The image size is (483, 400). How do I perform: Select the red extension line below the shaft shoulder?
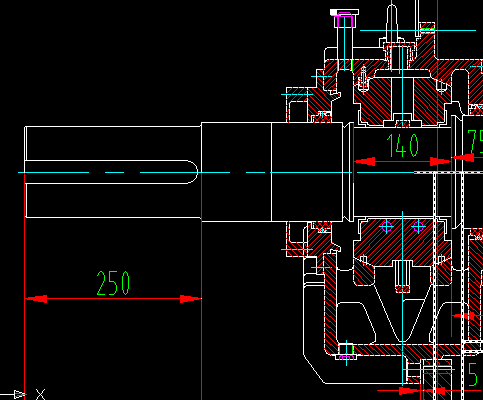click(x=202, y=310)
